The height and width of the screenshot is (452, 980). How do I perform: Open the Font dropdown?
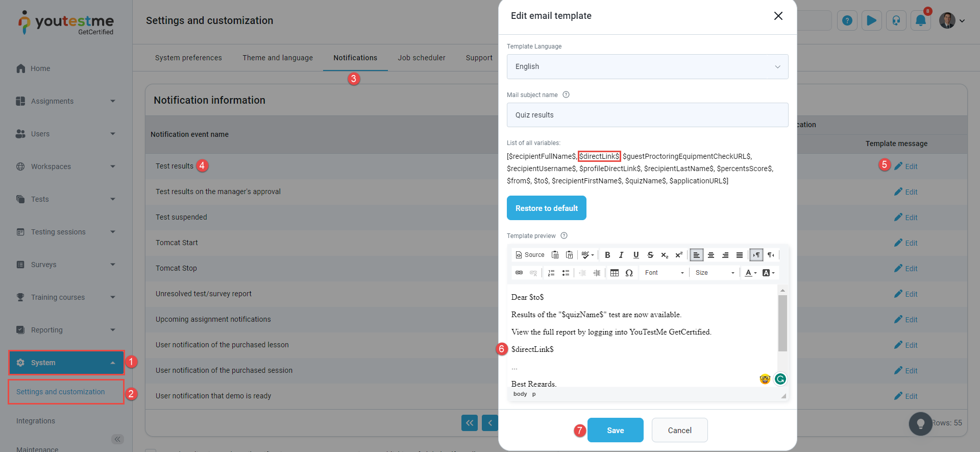point(664,273)
